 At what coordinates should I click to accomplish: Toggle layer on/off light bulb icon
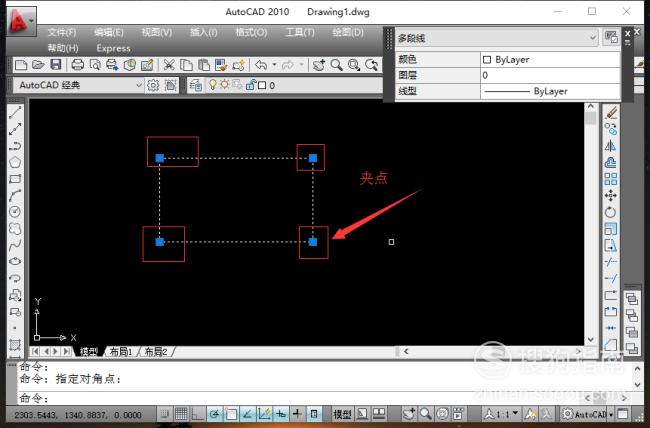point(213,85)
